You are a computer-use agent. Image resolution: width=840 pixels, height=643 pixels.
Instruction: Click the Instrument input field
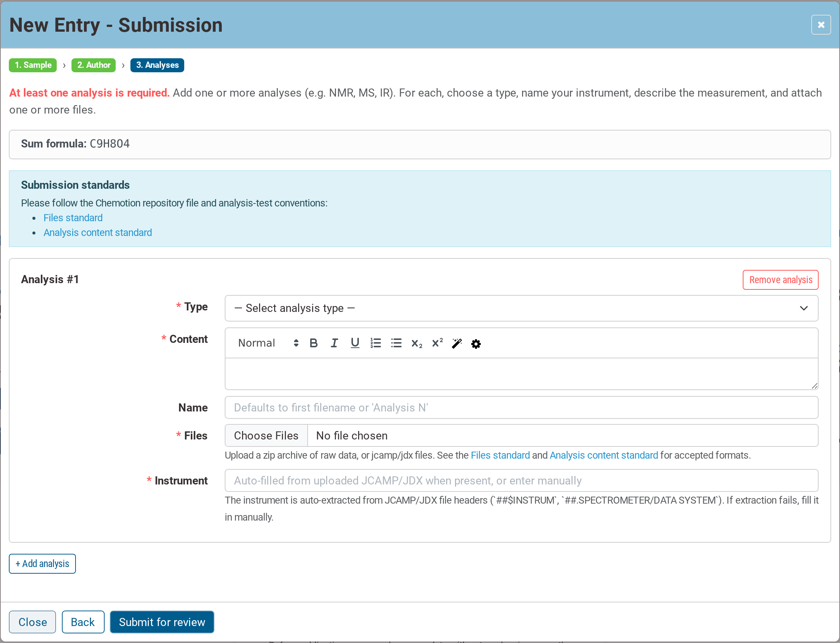[x=521, y=481]
